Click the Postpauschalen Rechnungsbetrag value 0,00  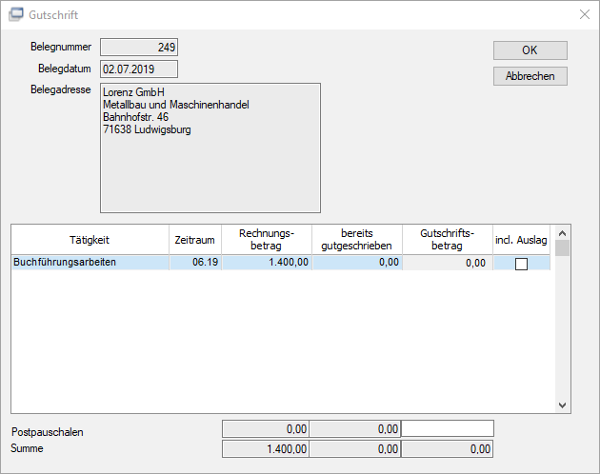(266, 429)
